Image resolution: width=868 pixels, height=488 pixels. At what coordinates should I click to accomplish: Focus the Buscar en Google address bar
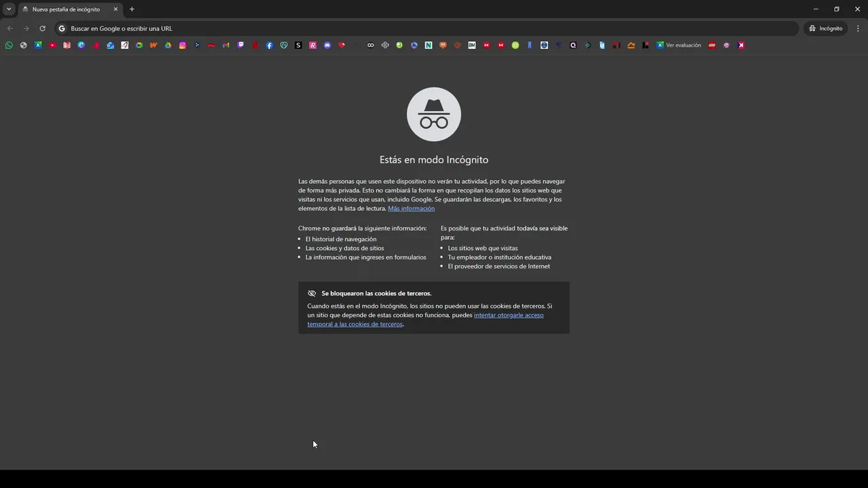[427, 28]
